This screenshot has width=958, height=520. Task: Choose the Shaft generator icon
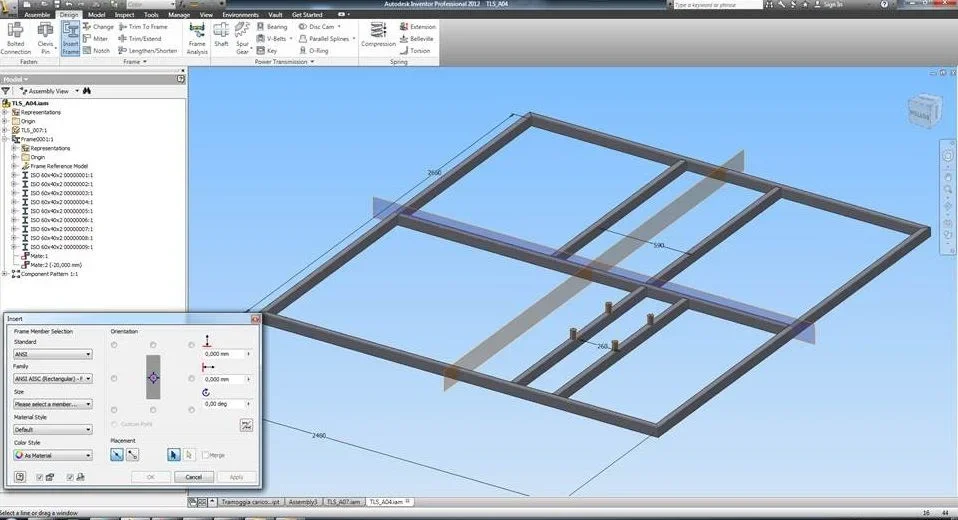[x=221, y=35]
